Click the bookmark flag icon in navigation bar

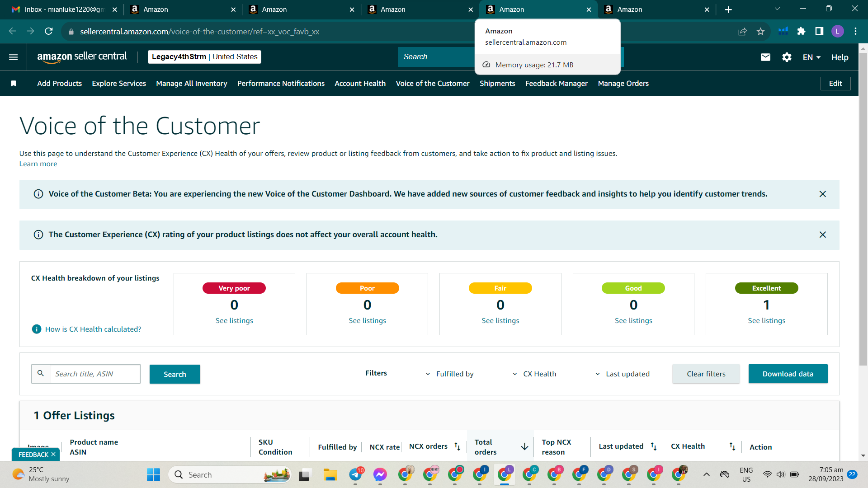coord(14,84)
